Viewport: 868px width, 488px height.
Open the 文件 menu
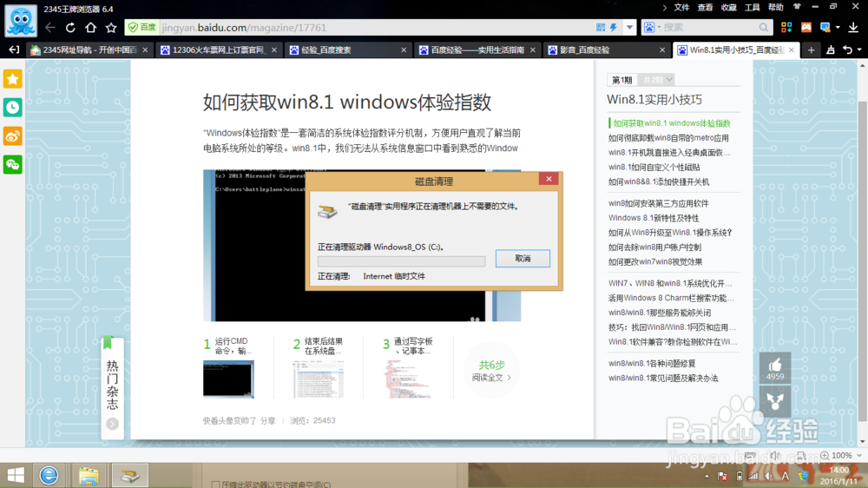tap(681, 7)
